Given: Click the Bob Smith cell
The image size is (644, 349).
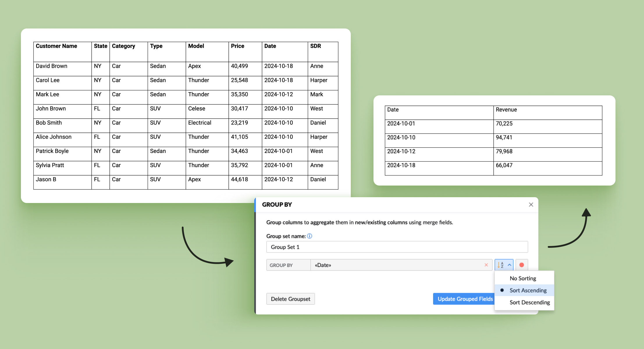Looking at the screenshot, I should 63,126.
